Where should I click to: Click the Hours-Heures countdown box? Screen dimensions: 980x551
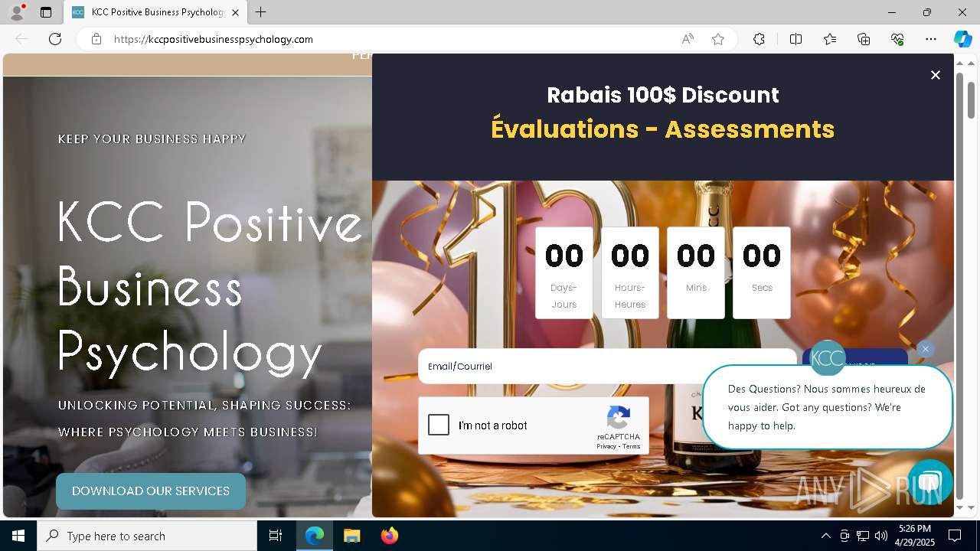point(630,272)
